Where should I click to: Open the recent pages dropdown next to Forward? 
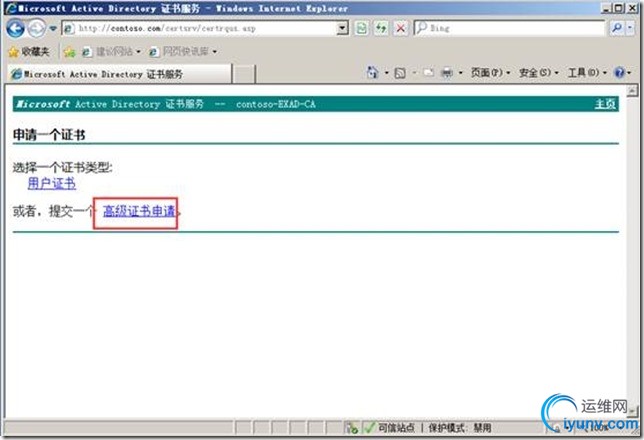[53, 29]
